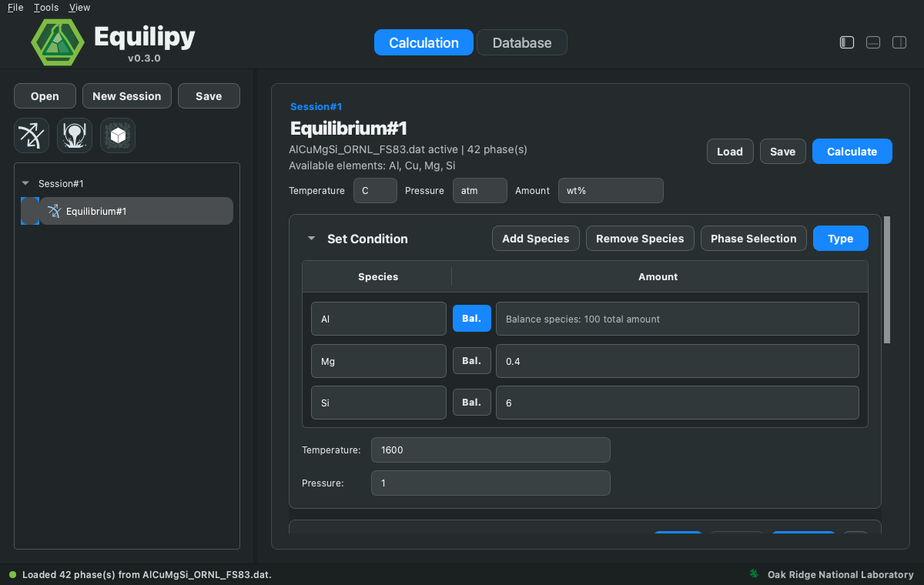Click the sidebar Save button
The image size is (924, 585).
tap(209, 96)
